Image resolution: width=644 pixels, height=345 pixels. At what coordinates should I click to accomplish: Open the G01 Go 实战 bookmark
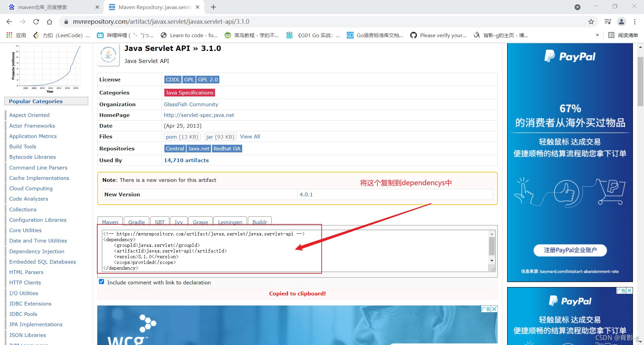(x=313, y=35)
